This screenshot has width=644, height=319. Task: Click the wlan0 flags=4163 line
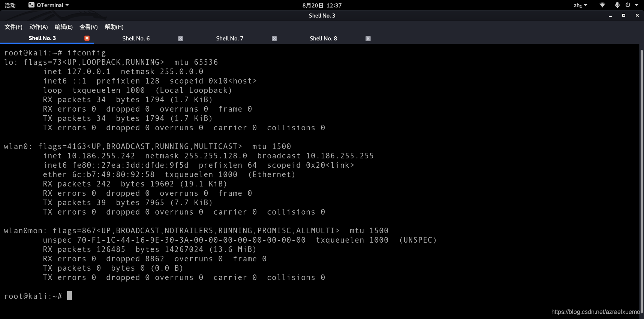tap(147, 146)
